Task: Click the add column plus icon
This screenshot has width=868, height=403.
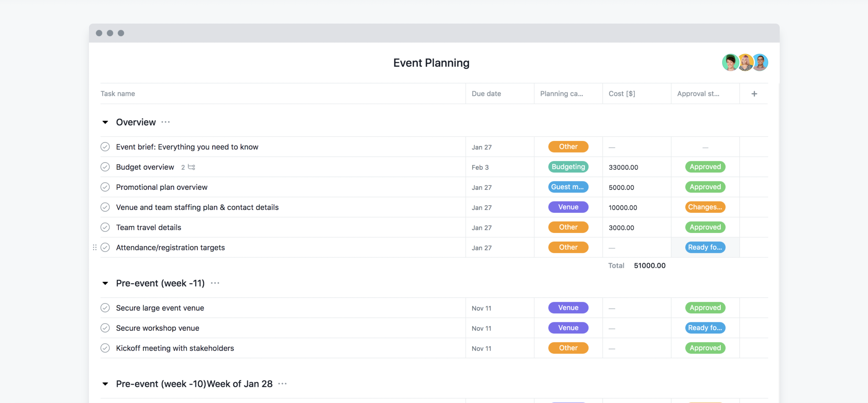Action: (x=754, y=94)
